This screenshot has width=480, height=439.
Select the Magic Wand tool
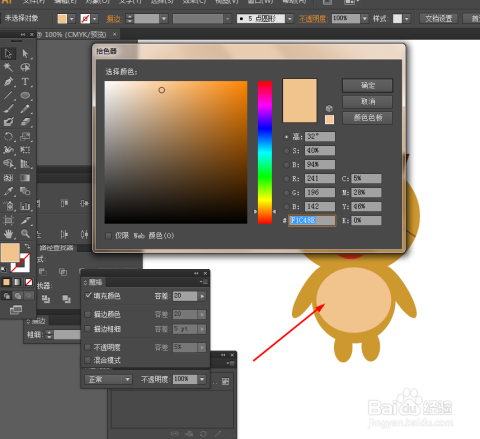8,67
